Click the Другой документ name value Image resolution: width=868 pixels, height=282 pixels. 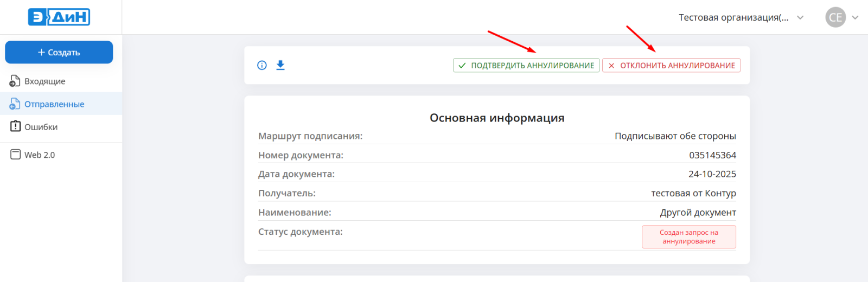pyautogui.click(x=698, y=213)
